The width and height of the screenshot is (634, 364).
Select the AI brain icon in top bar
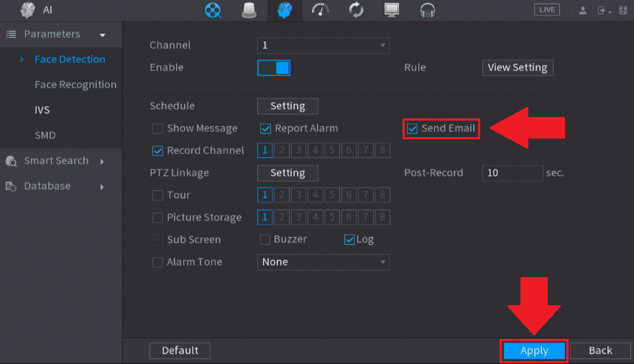285,10
